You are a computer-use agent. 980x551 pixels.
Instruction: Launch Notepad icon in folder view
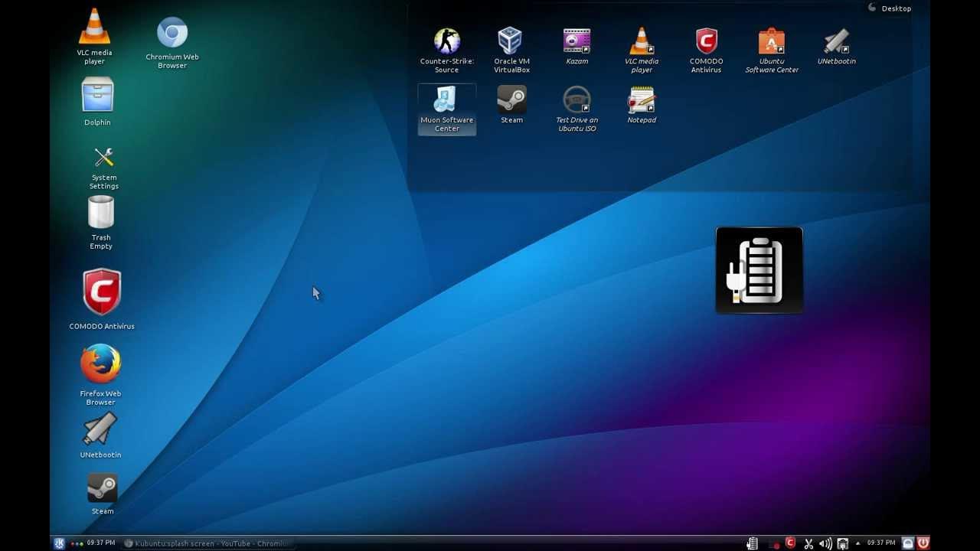[x=642, y=105]
